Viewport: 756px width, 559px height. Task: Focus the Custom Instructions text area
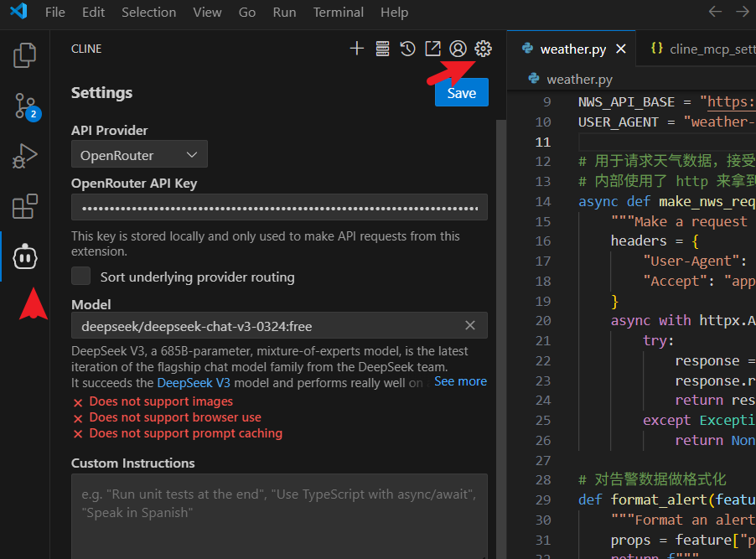coord(279,516)
